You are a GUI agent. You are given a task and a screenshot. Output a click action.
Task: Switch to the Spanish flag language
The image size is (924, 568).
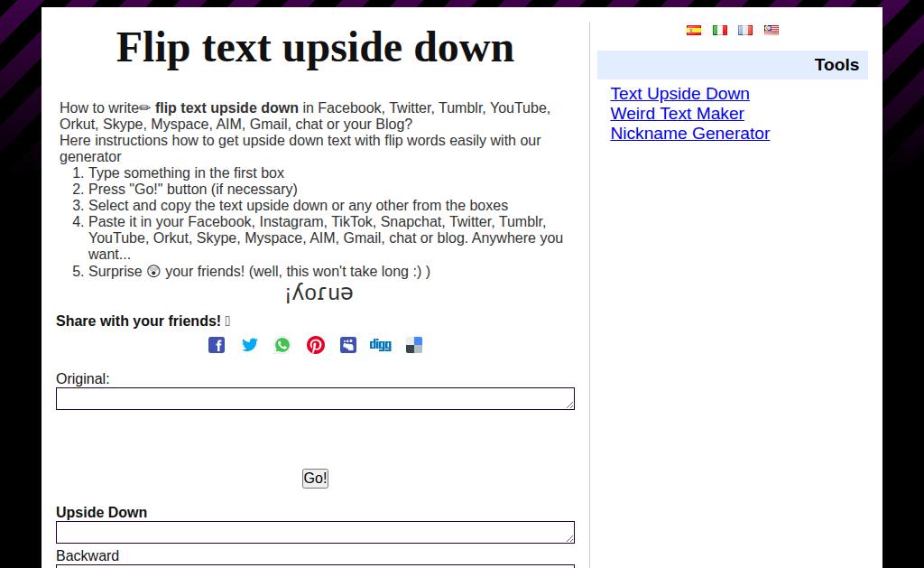[x=694, y=30]
